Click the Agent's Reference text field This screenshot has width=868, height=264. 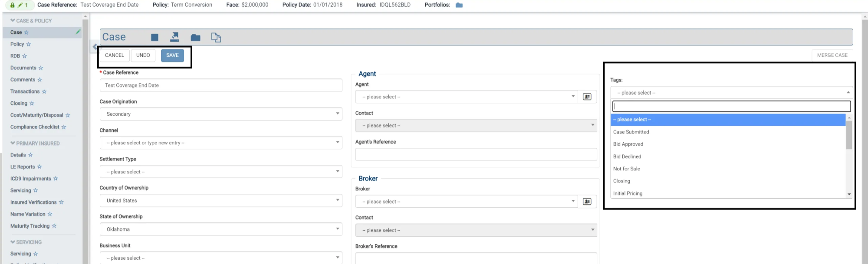coord(476,154)
